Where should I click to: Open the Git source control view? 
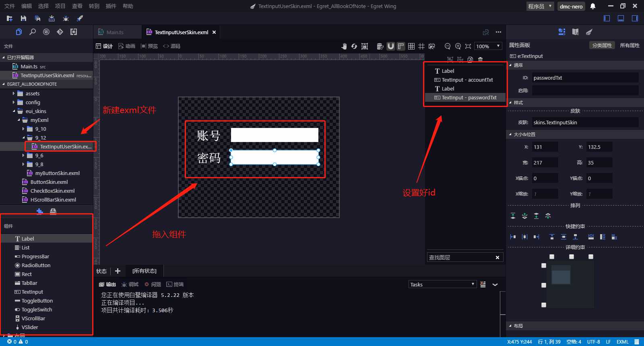tap(60, 32)
